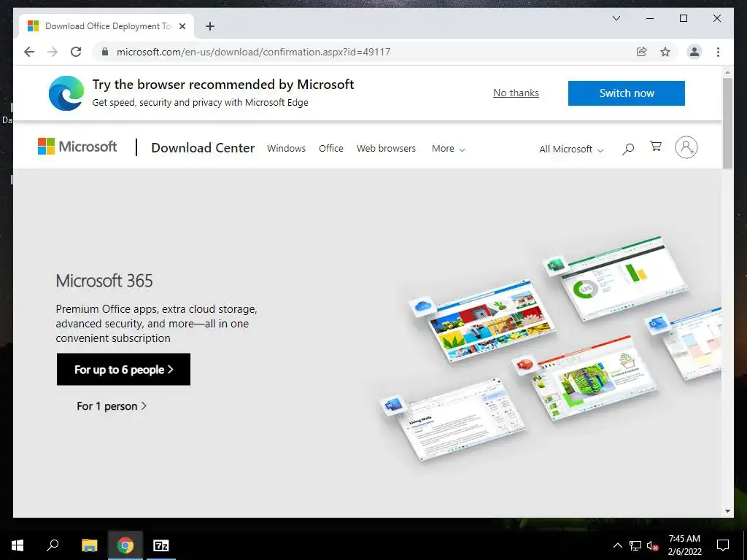The image size is (747, 560).
Task: Click the browser back arrow
Action: click(x=29, y=52)
